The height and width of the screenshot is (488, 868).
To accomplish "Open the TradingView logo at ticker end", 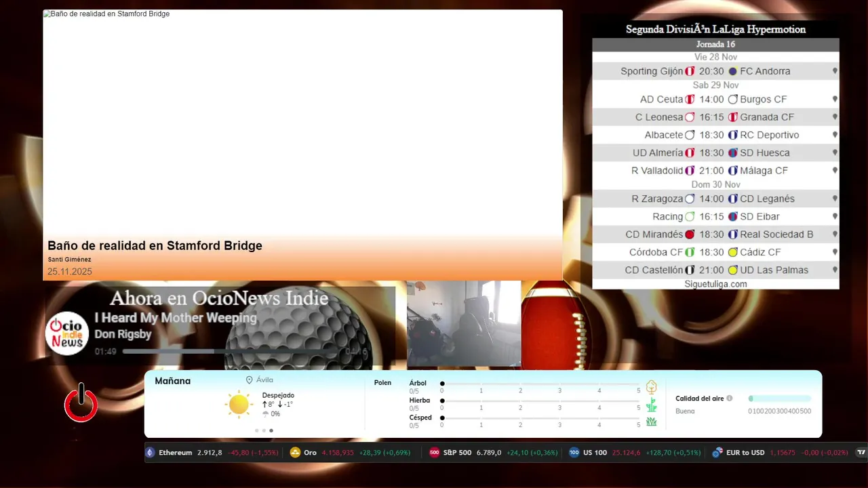I will click(x=862, y=453).
